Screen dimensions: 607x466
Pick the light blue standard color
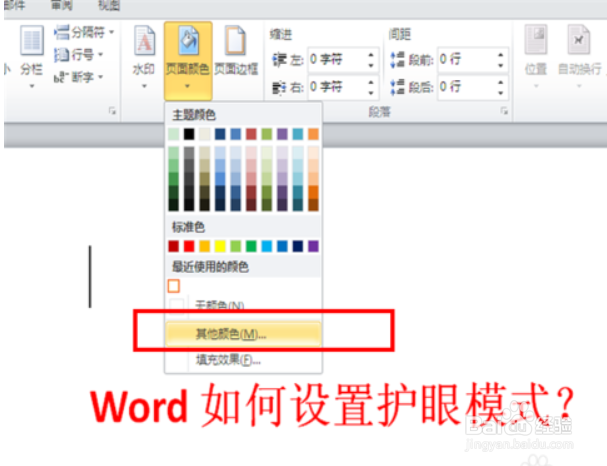coord(267,246)
